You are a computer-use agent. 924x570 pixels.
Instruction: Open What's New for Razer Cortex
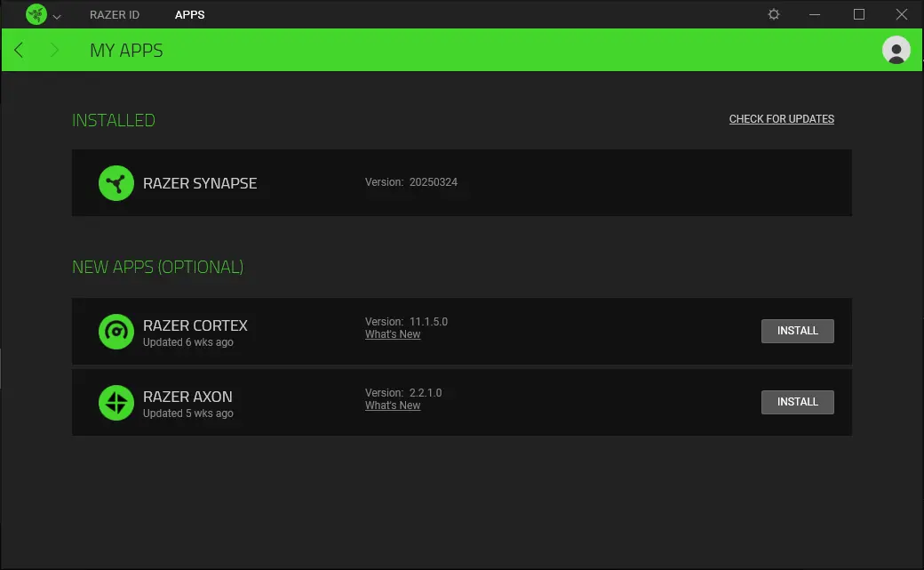393,334
